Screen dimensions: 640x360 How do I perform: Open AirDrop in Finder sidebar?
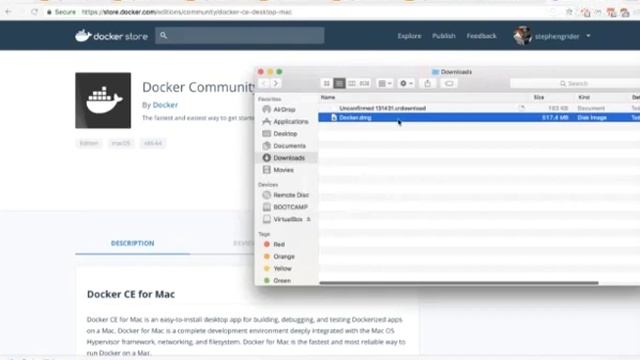pos(284,109)
